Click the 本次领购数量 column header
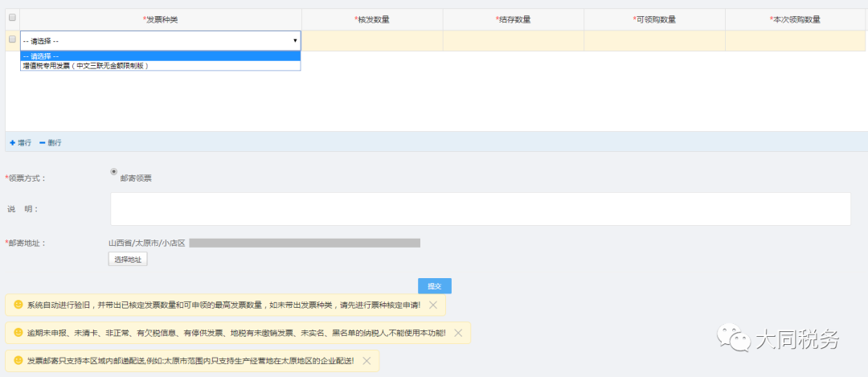 (795, 19)
